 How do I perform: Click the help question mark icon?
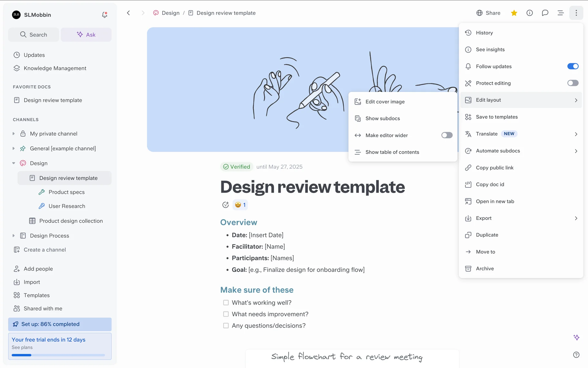(576, 355)
